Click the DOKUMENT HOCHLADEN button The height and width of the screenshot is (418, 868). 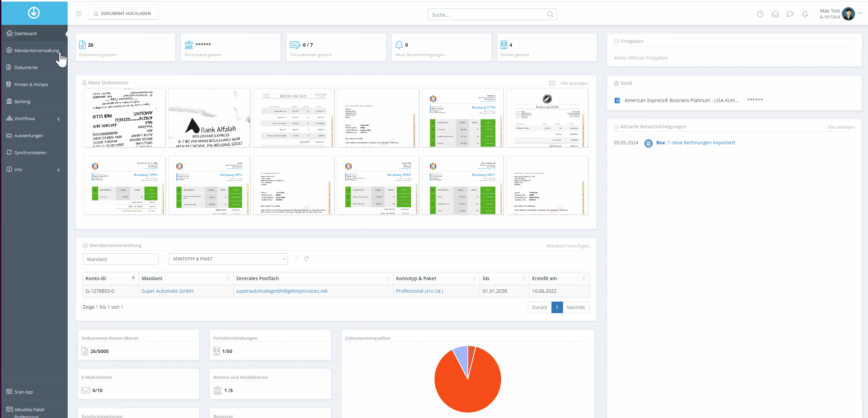pos(123,14)
